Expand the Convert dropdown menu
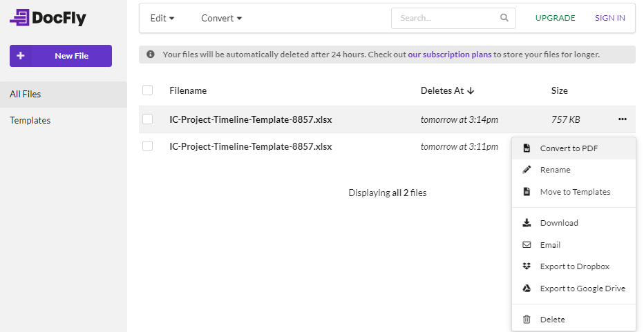Image resolution: width=644 pixels, height=332 pixels. [x=221, y=19]
